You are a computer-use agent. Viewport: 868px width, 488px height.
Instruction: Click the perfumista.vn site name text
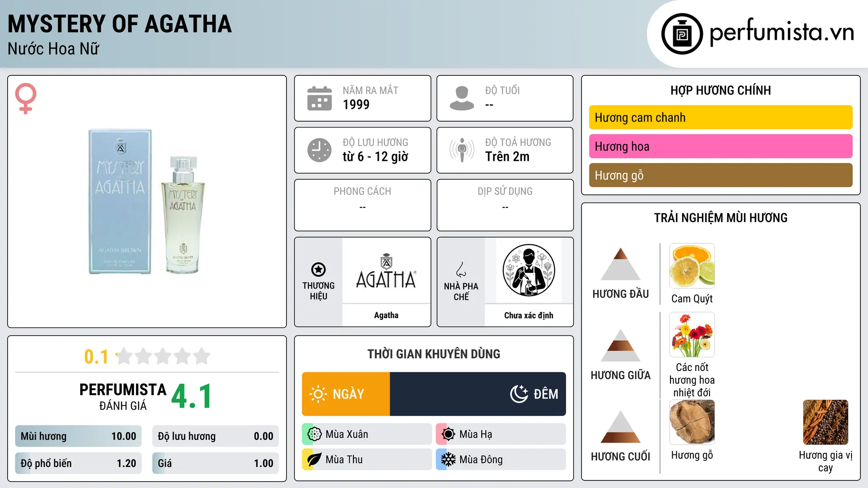point(782,33)
